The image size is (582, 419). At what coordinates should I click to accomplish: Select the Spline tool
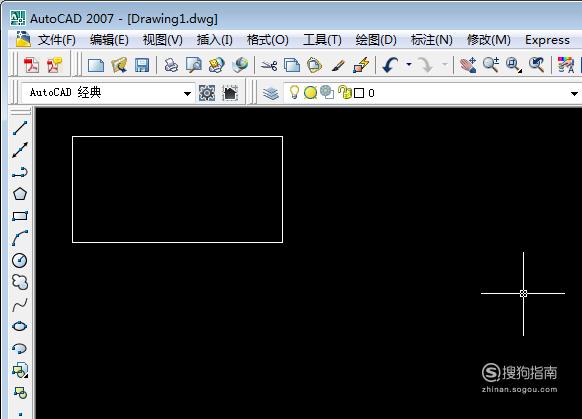click(x=20, y=305)
